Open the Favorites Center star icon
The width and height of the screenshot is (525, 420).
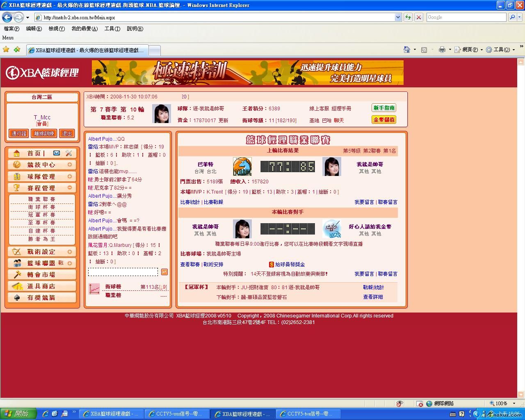click(x=6, y=50)
